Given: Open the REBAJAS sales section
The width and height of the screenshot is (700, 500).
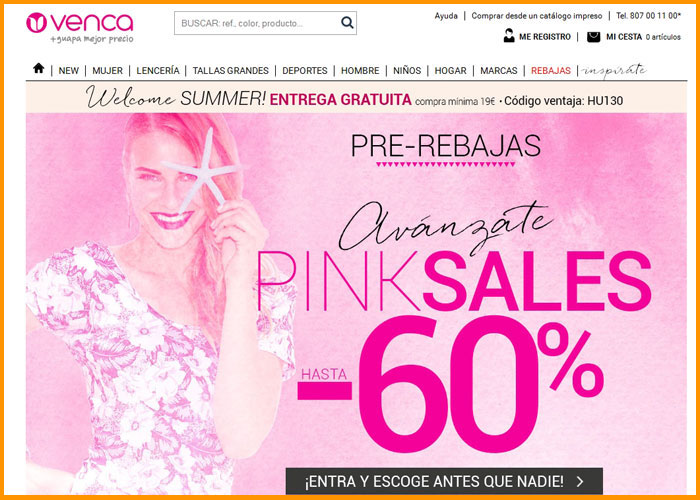Looking at the screenshot, I should click(x=551, y=71).
